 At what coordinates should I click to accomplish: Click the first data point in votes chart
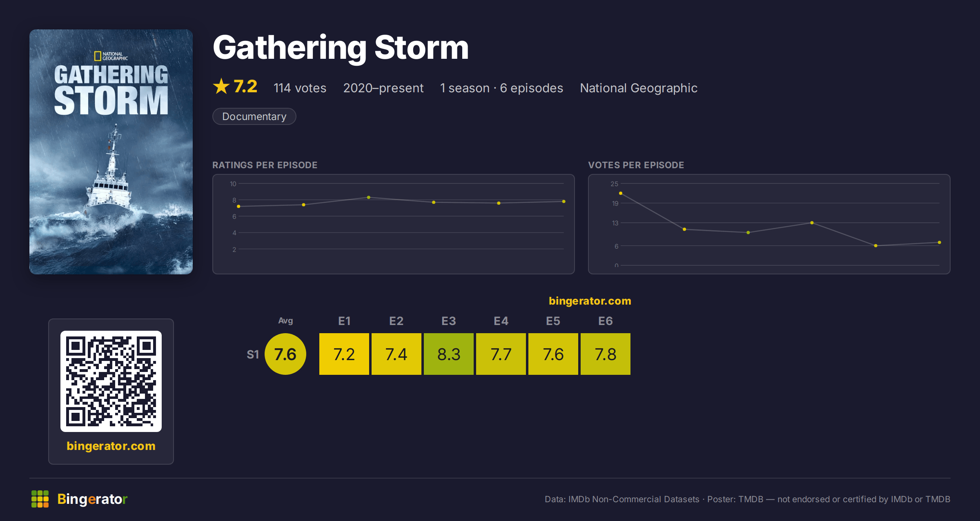point(621,193)
